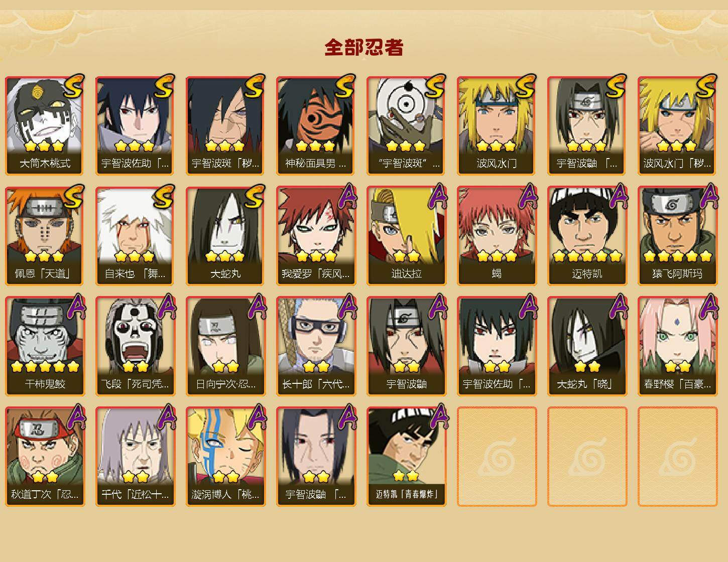Click the 迈特凯「青春爆炸」 ninja card

tap(406, 457)
